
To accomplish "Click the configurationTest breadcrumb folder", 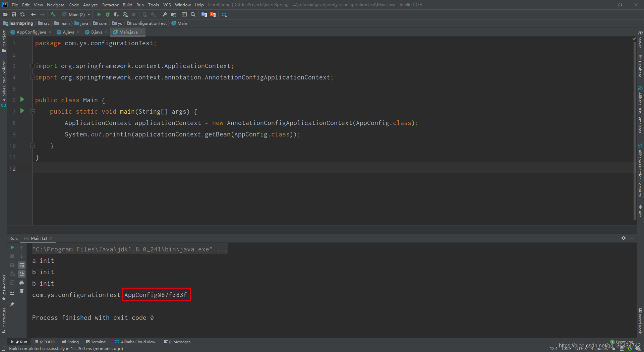I will 147,23.
